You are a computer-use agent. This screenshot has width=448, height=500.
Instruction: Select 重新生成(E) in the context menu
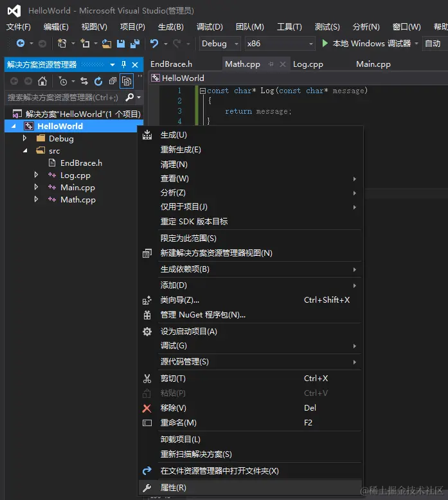(250, 150)
